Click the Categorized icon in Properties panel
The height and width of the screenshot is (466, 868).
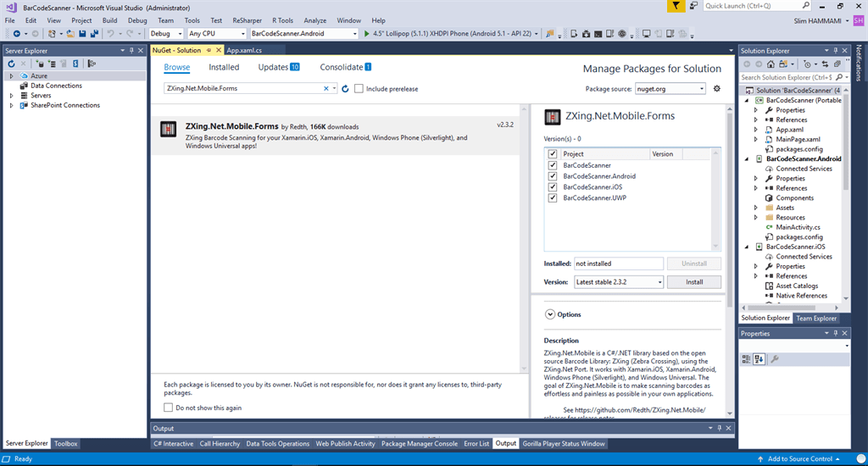click(746, 359)
